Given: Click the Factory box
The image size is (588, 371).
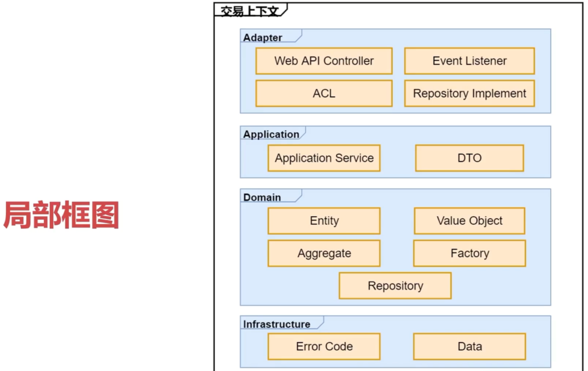Looking at the screenshot, I should tap(469, 253).
